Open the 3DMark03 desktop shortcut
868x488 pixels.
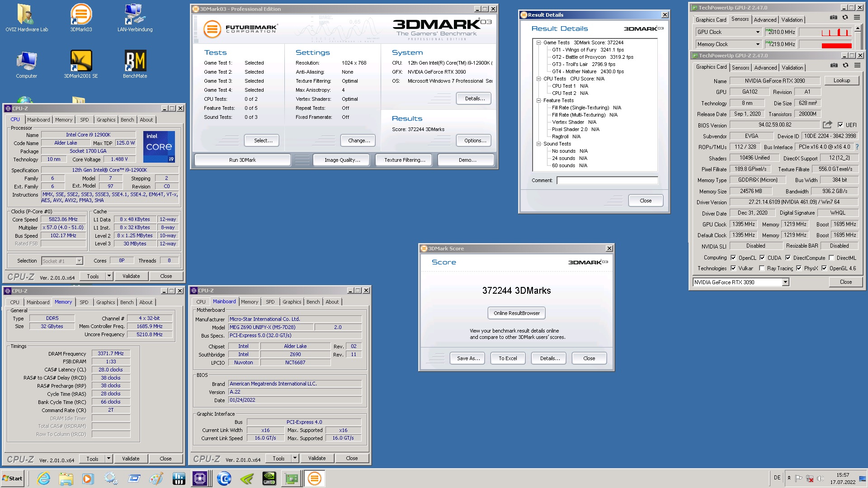click(x=81, y=18)
